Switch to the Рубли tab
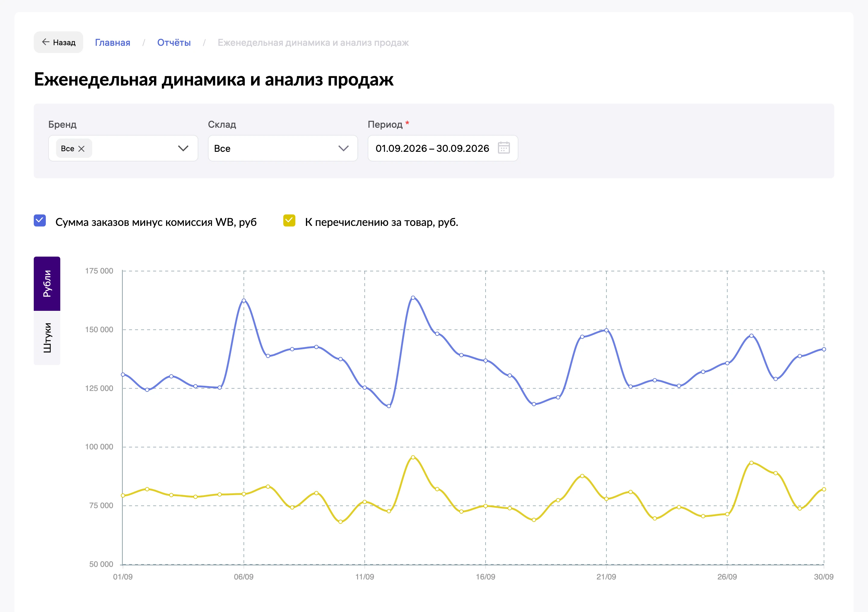The height and width of the screenshot is (612, 868). 47,284
